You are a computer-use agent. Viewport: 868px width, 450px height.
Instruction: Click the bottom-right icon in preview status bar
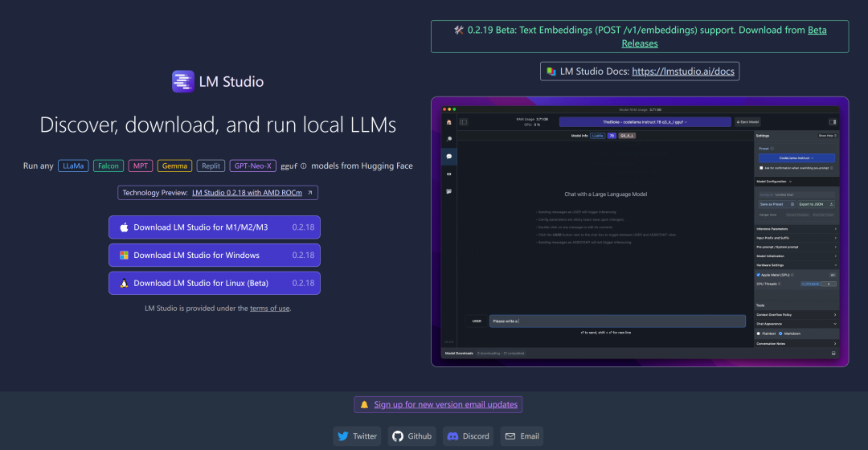coord(833,353)
